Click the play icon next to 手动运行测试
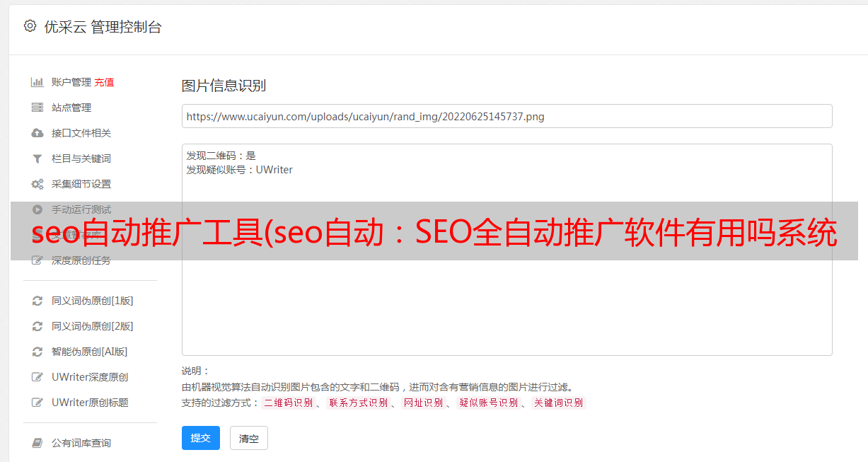 click(x=37, y=209)
